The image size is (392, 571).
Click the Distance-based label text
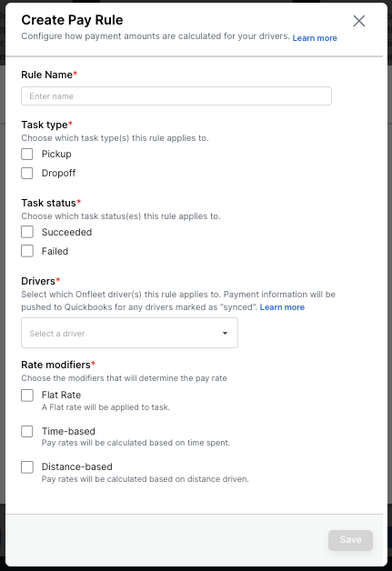tap(77, 466)
